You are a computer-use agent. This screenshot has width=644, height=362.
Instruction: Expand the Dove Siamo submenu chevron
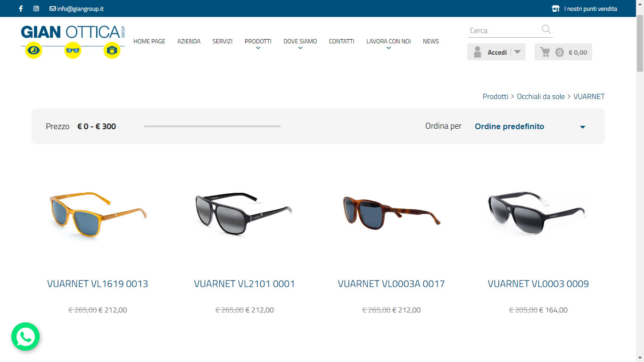(x=300, y=48)
